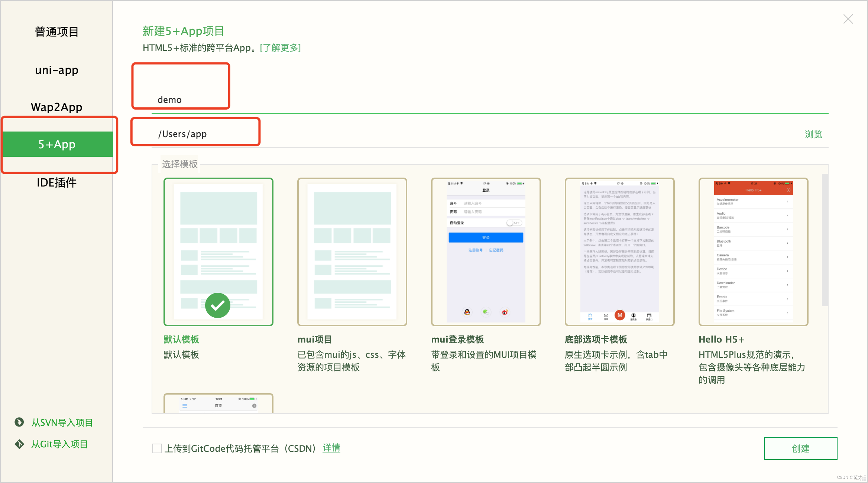This screenshot has width=868, height=483.
Task: Click the SVN import icon
Action: (19, 422)
